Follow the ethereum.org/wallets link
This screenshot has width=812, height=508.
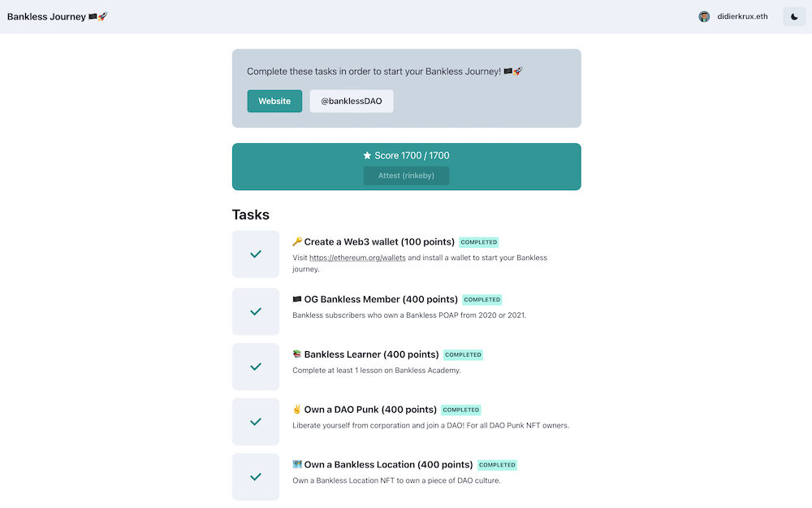coord(357,258)
